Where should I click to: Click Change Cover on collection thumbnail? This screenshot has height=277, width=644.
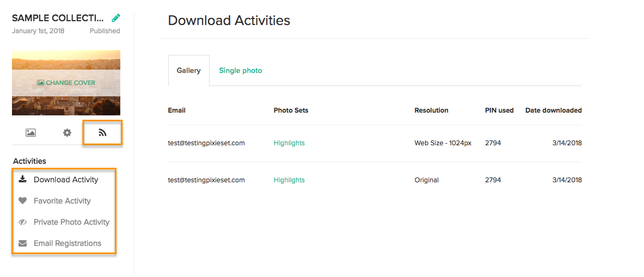pyautogui.click(x=66, y=83)
